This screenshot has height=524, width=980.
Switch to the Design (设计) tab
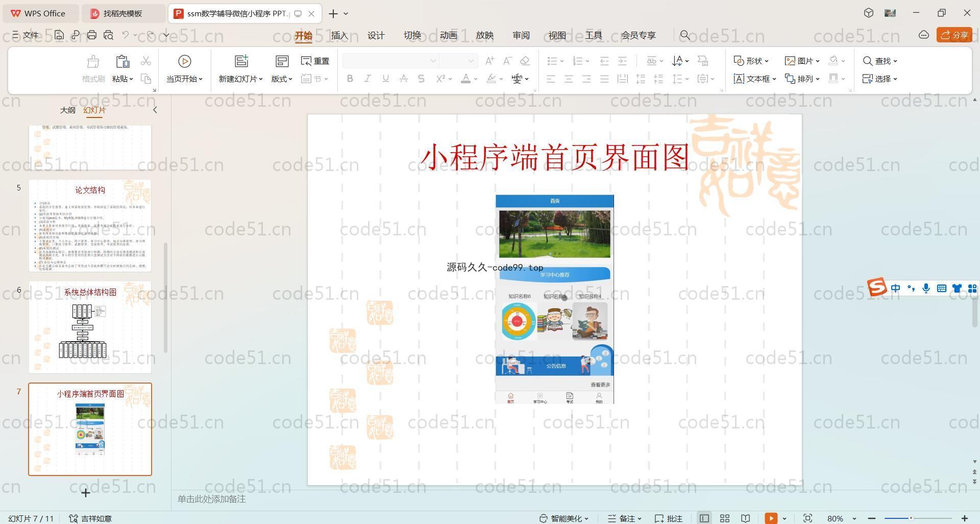[376, 35]
